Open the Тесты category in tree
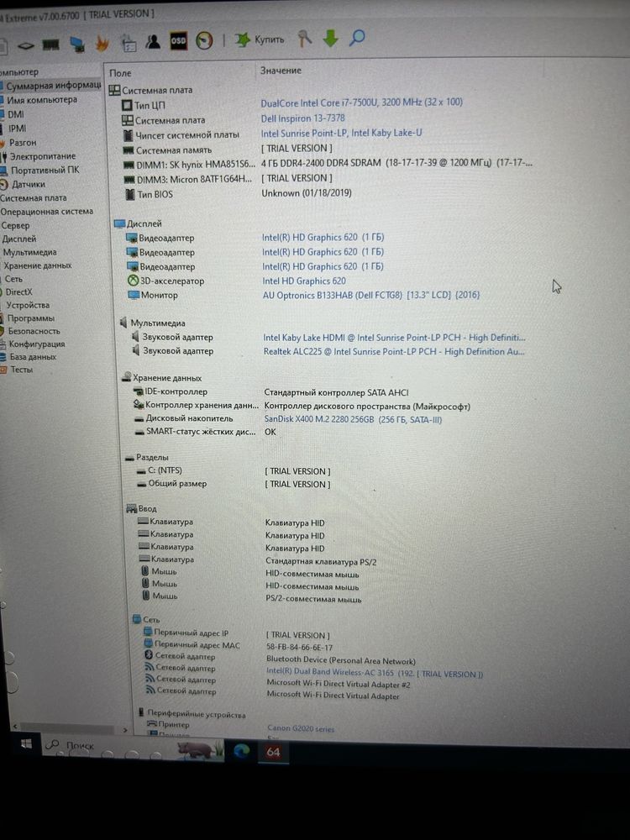The width and height of the screenshot is (630, 840). (x=22, y=370)
